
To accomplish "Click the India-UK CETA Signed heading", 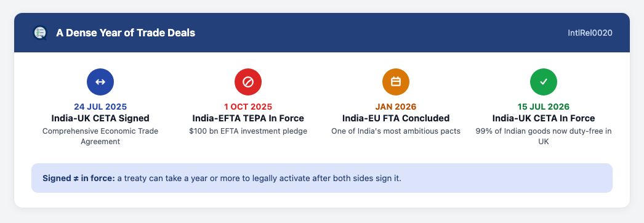I will (x=100, y=118).
